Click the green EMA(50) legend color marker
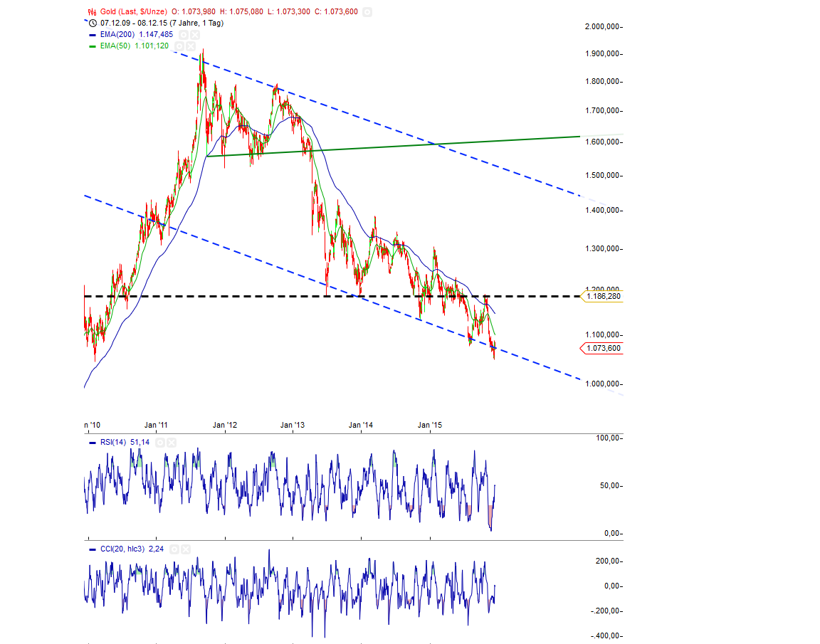Viewport: 820px width, 644px height. [93, 45]
